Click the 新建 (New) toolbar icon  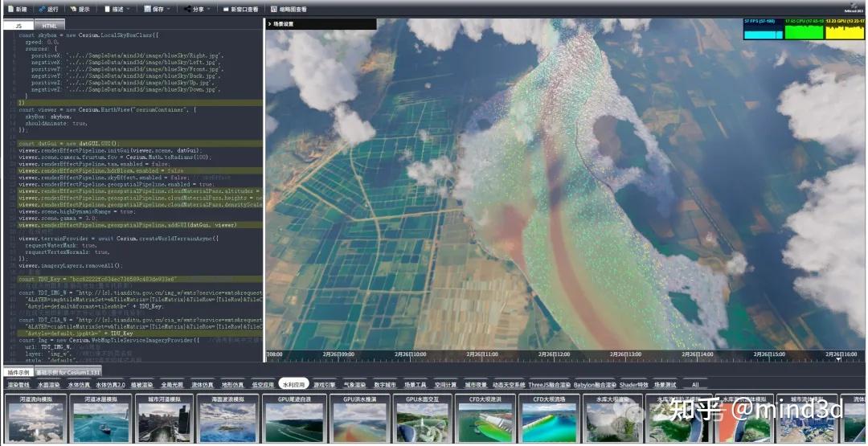[x=17, y=9]
